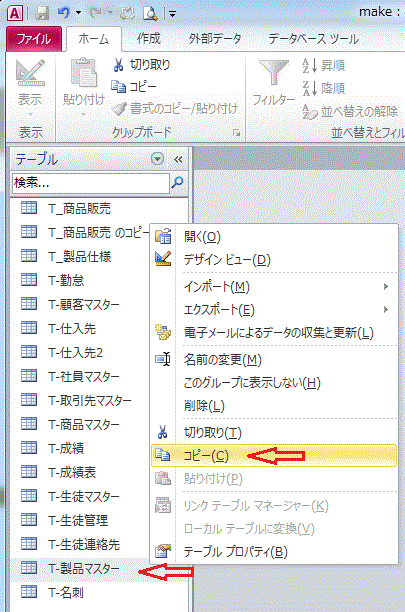405x612 pixels.
Task: Open the テーブル navigation pane dropdown arrow
Action: [x=157, y=159]
